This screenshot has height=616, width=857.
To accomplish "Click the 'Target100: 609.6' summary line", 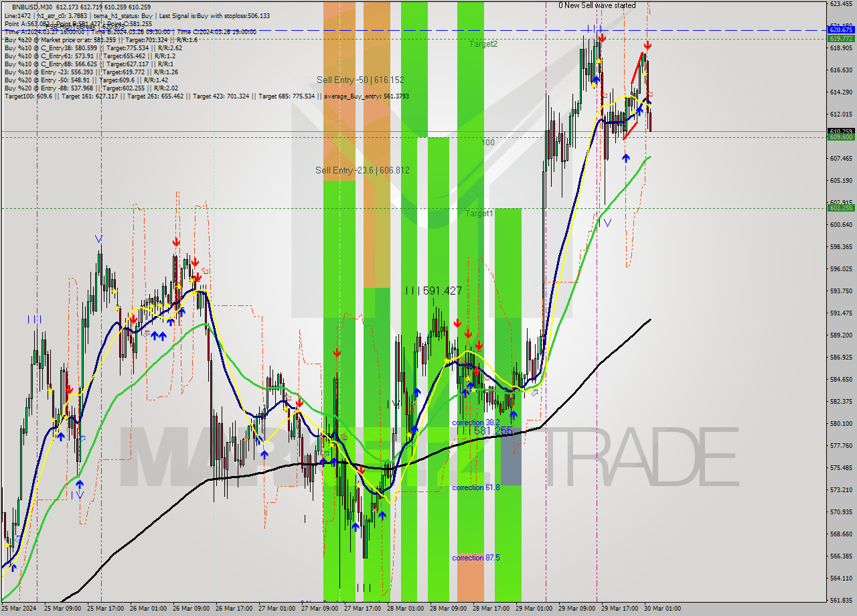I will 207,96.
